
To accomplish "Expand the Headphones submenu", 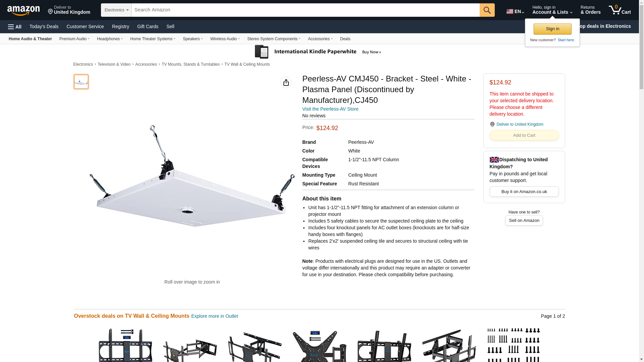I will click(x=110, y=39).
